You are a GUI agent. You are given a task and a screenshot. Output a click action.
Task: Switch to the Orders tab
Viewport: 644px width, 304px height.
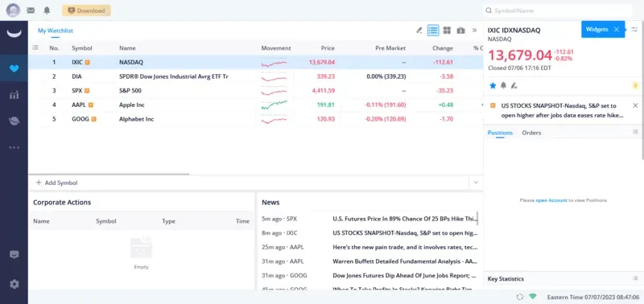coord(531,133)
